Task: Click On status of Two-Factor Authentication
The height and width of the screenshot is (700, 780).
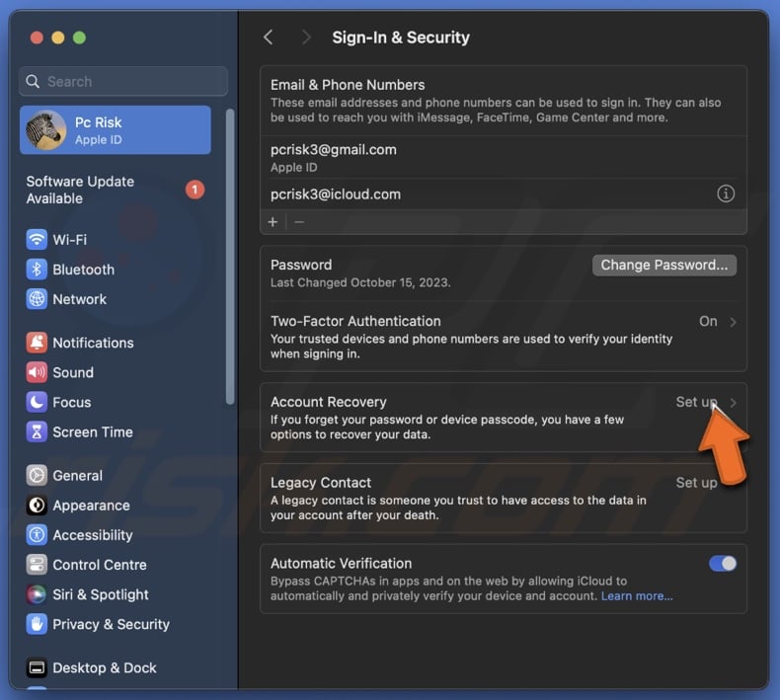Action: [708, 322]
